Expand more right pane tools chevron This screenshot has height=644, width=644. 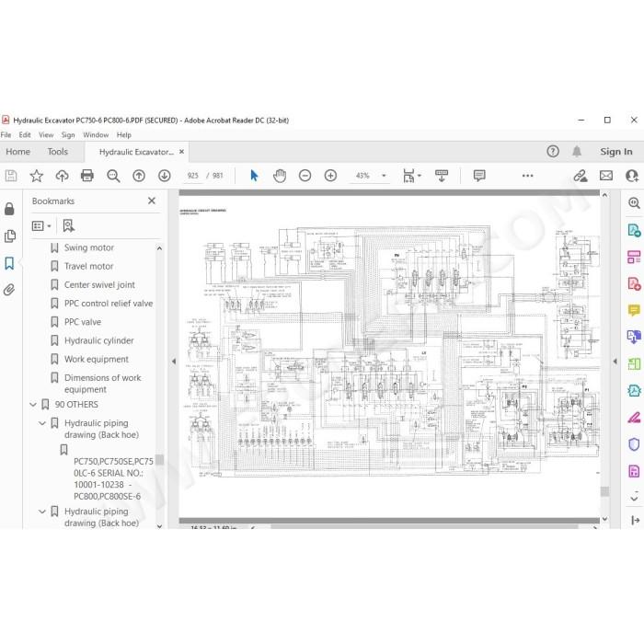pyautogui.click(x=634, y=497)
